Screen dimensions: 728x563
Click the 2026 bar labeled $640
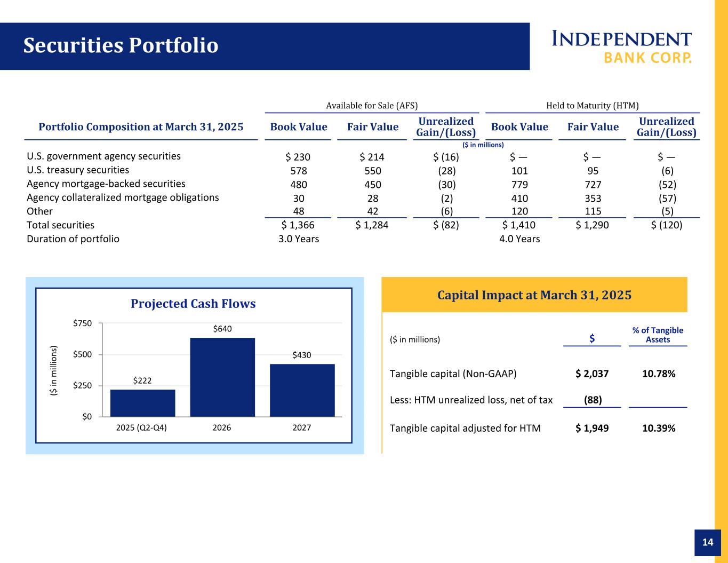click(222, 376)
